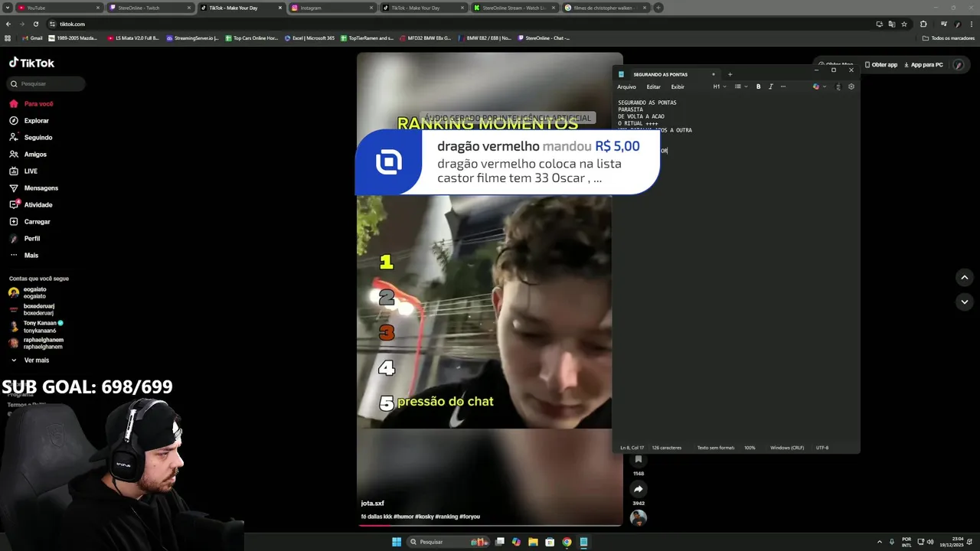The height and width of the screenshot is (551, 980).
Task: Click the address bar showing tiktok.com
Action: [459, 24]
